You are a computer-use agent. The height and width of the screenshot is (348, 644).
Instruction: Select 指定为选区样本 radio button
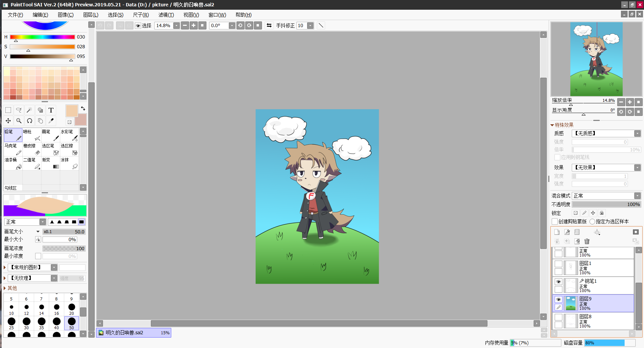click(592, 221)
